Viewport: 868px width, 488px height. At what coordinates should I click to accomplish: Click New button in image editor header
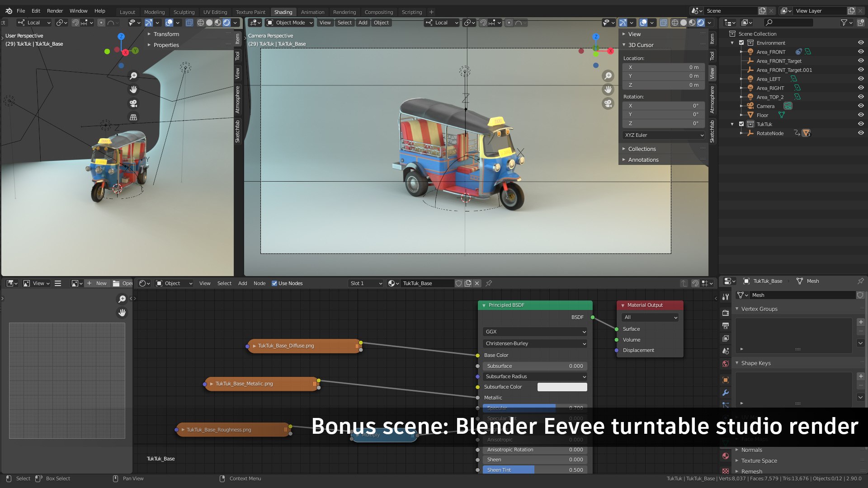[97, 283]
